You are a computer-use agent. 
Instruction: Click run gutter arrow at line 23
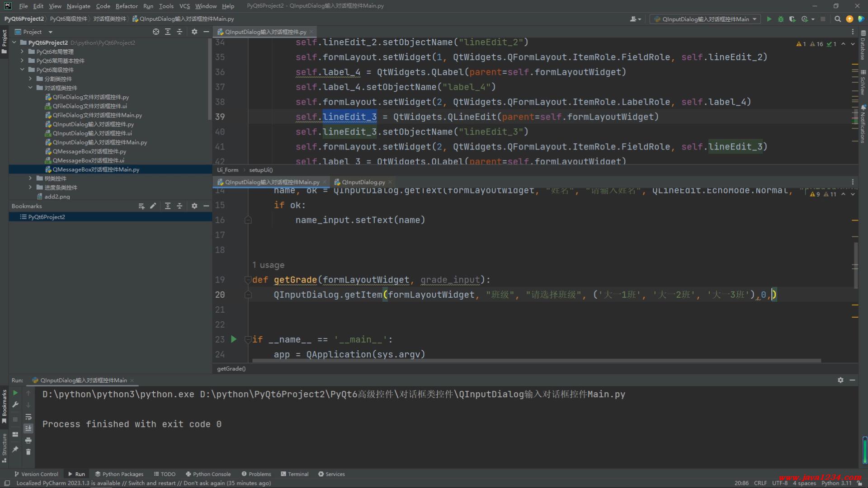(x=234, y=339)
